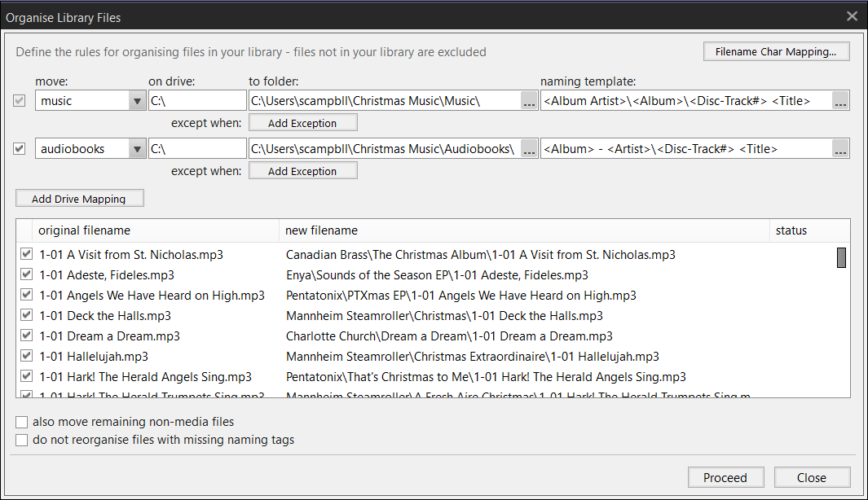Viewport: 868px width, 500px height.
Task: Check do not reorganise files with missing tags
Action: pyautogui.click(x=22, y=441)
